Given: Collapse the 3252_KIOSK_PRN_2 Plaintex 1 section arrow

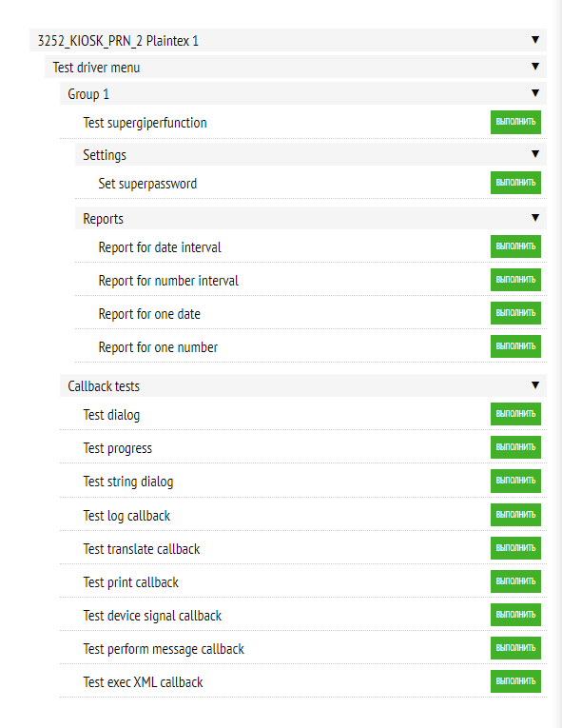Looking at the screenshot, I should (x=535, y=40).
